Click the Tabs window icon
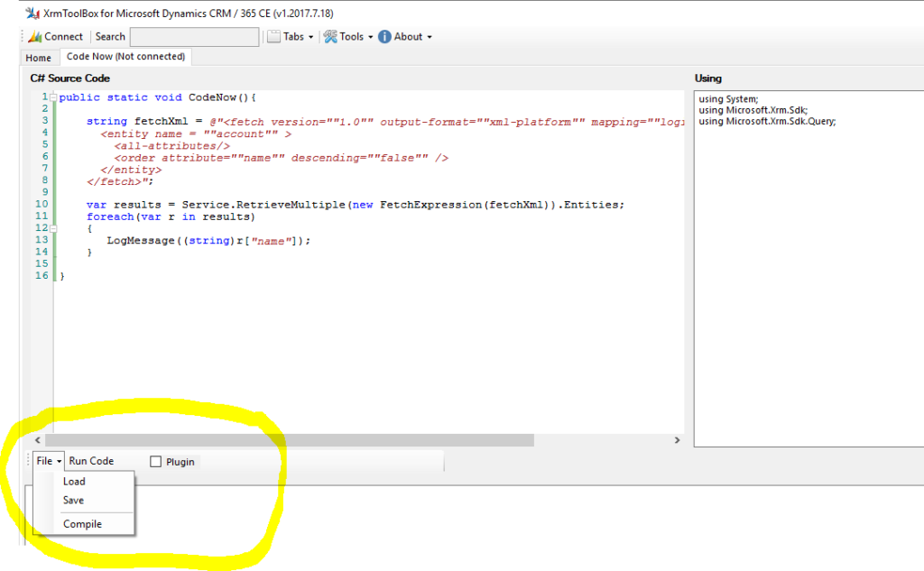924x571 pixels. [x=273, y=37]
